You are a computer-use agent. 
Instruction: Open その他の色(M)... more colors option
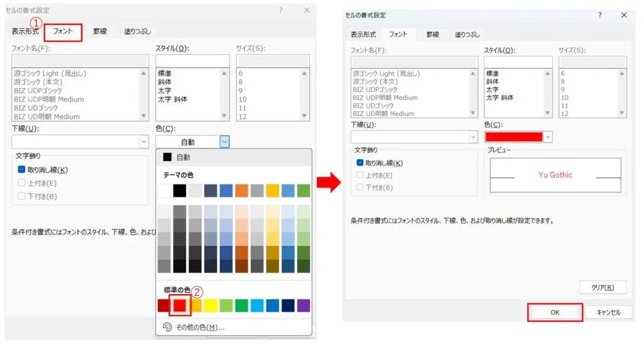(234, 327)
